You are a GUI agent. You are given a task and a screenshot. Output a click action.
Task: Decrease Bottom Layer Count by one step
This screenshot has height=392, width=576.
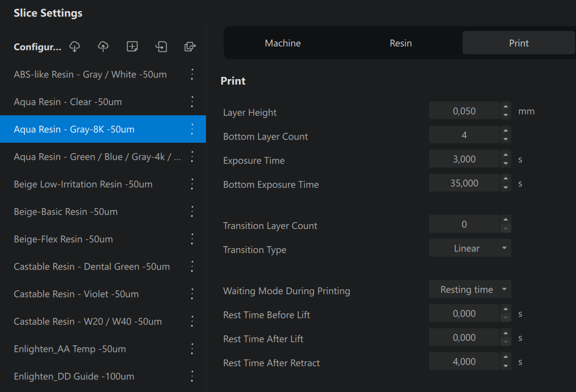tap(506, 139)
